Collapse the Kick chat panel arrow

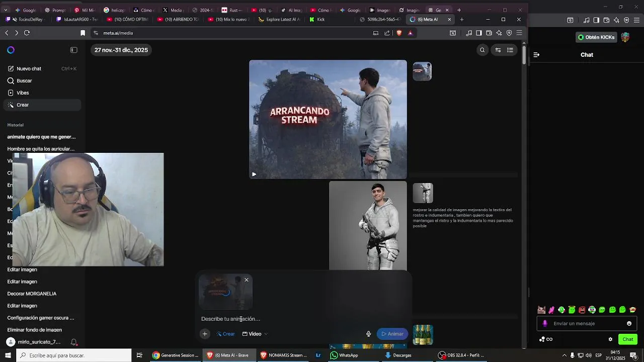(x=536, y=55)
